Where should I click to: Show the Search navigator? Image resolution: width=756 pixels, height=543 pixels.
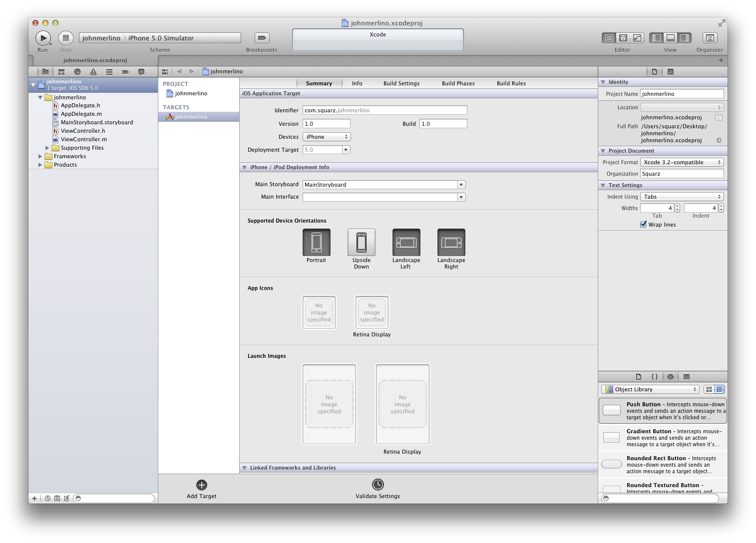pos(77,72)
